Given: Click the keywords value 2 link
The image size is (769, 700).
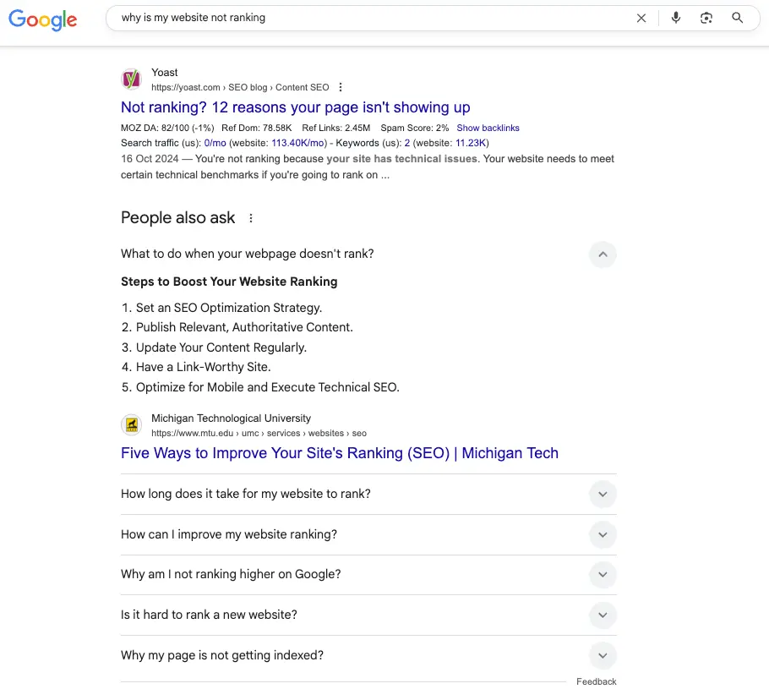Looking at the screenshot, I should pos(407,143).
